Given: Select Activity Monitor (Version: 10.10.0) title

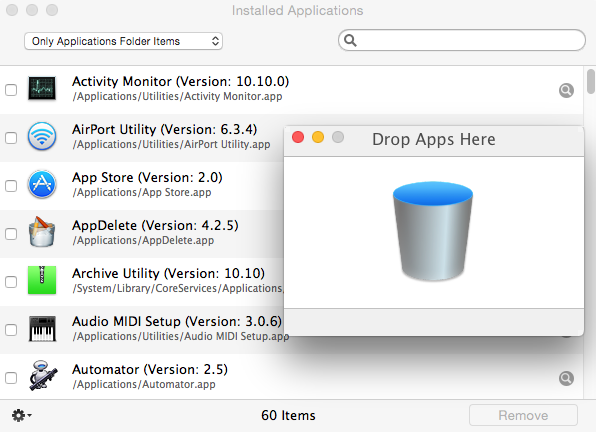Looking at the screenshot, I should point(181,81).
